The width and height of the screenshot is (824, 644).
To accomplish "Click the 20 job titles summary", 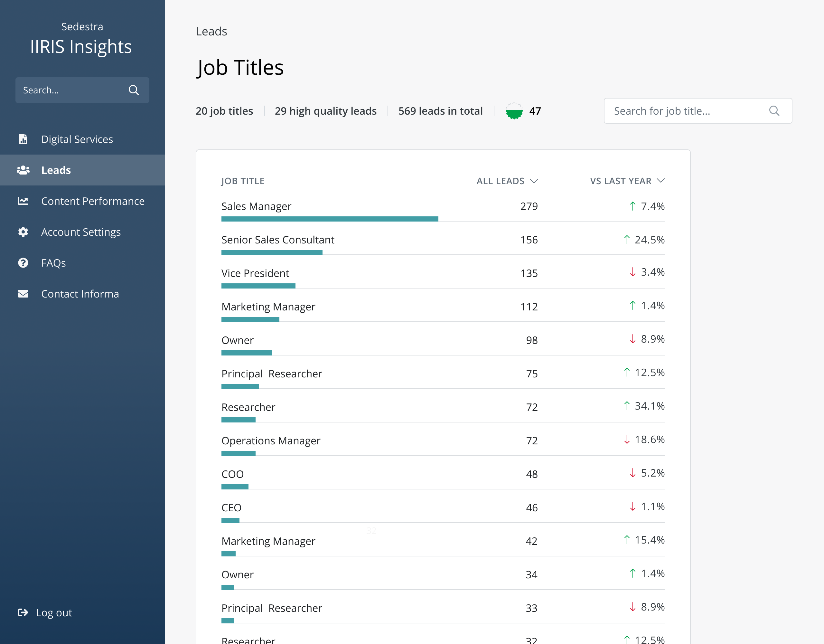I will click(x=224, y=111).
